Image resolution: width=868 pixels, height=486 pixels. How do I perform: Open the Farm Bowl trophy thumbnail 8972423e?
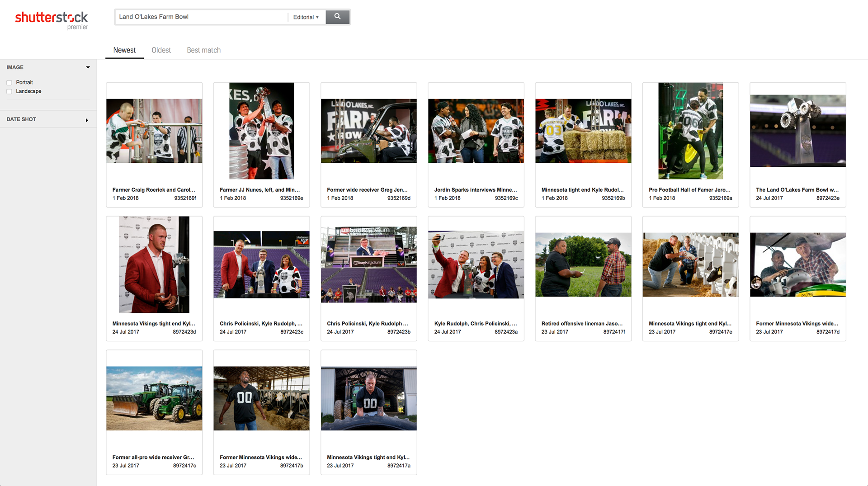(x=798, y=131)
